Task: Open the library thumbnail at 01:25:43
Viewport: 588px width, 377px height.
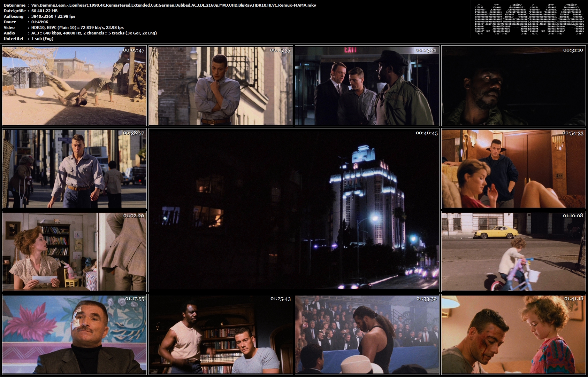Action: pos(221,335)
